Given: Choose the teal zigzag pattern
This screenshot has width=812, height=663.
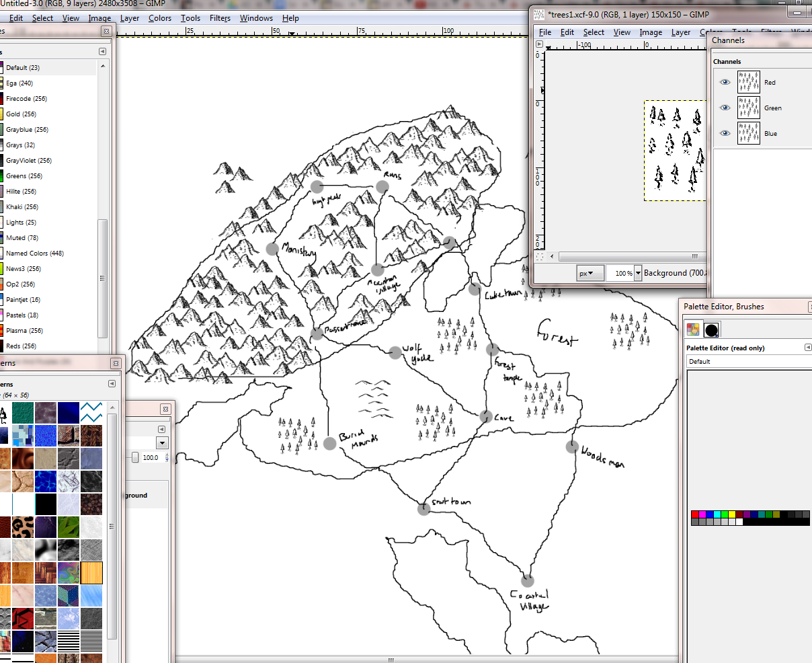Looking at the screenshot, I should coord(91,413).
